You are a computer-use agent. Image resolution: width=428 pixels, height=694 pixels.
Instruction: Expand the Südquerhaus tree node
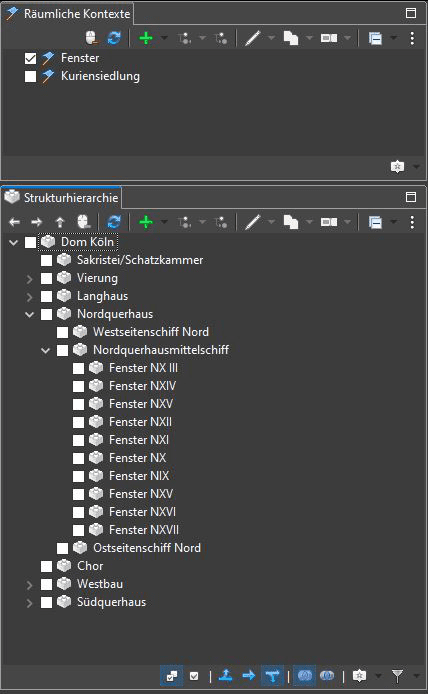[x=30, y=602]
